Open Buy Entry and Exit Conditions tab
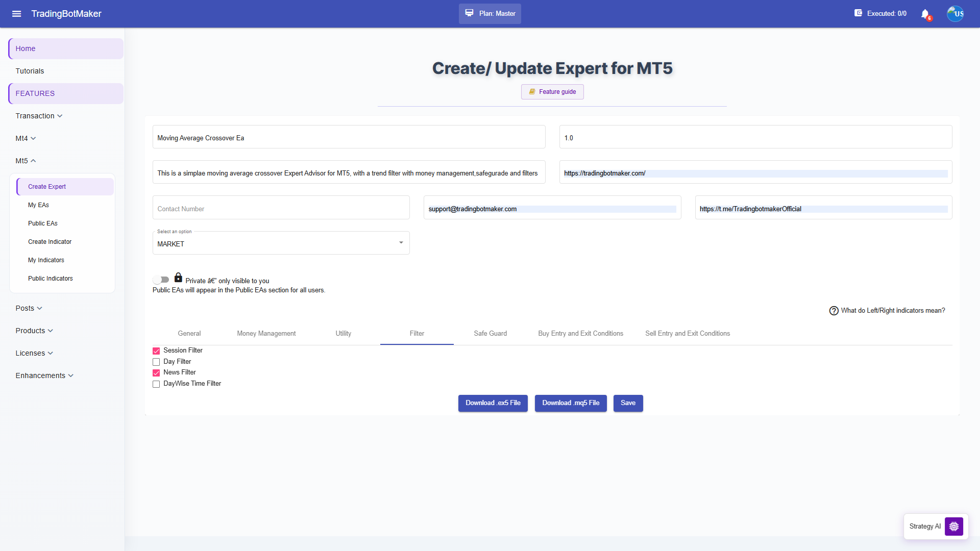 581,334
